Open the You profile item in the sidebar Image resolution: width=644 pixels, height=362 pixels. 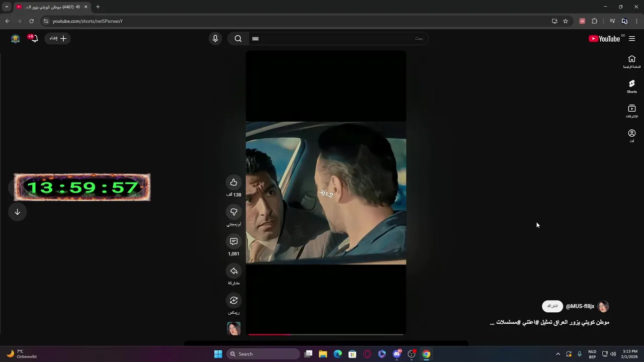(x=632, y=136)
